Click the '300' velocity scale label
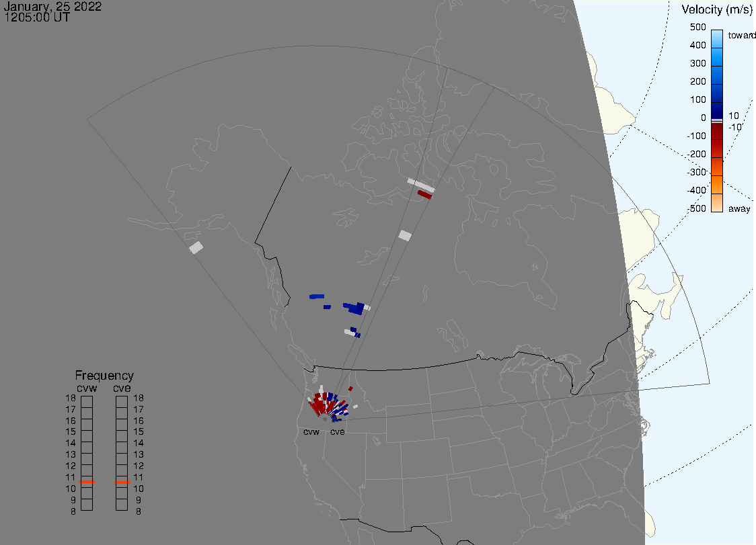Image resolution: width=756 pixels, height=545 pixels. tap(697, 64)
